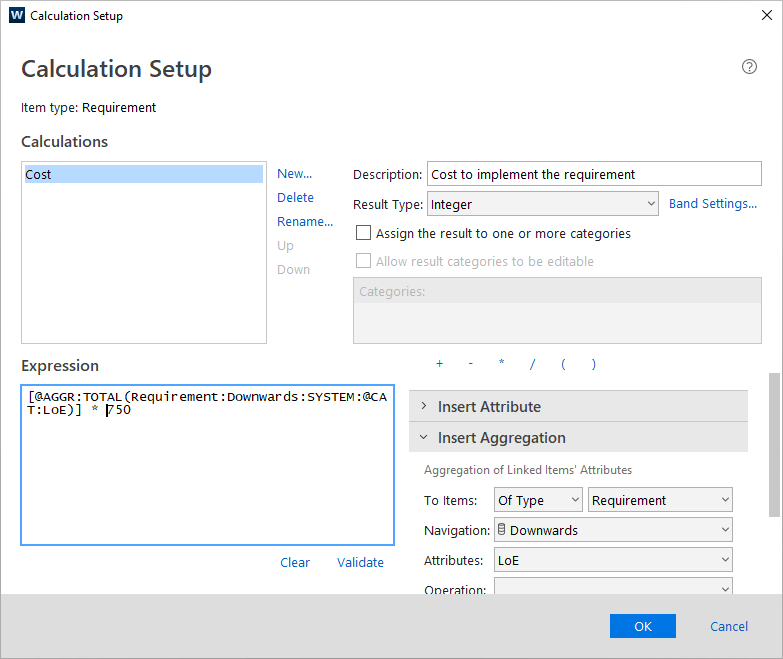Viewport: 783px width, 659px height.
Task: Clear the expression
Action: click(295, 563)
